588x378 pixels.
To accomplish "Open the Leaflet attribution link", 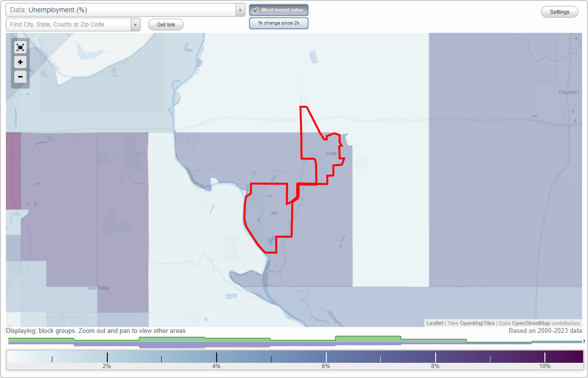I will 435,323.
